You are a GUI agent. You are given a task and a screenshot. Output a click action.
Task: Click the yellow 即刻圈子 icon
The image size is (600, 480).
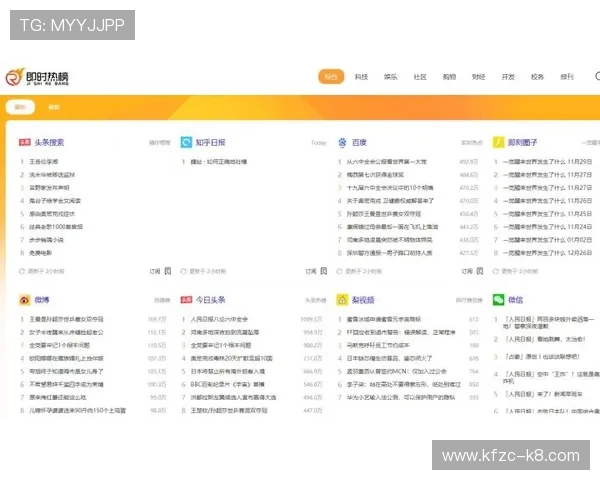click(x=498, y=142)
